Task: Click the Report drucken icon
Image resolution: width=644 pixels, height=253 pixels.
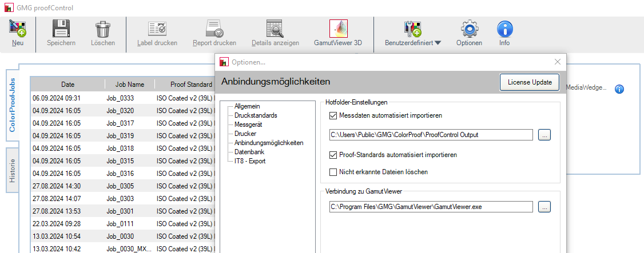Action: (214, 29)
